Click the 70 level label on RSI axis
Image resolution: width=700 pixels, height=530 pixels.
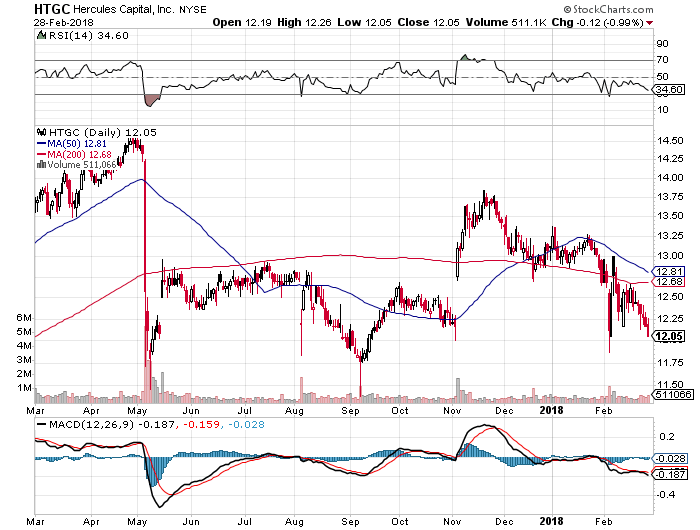[662, 60]
